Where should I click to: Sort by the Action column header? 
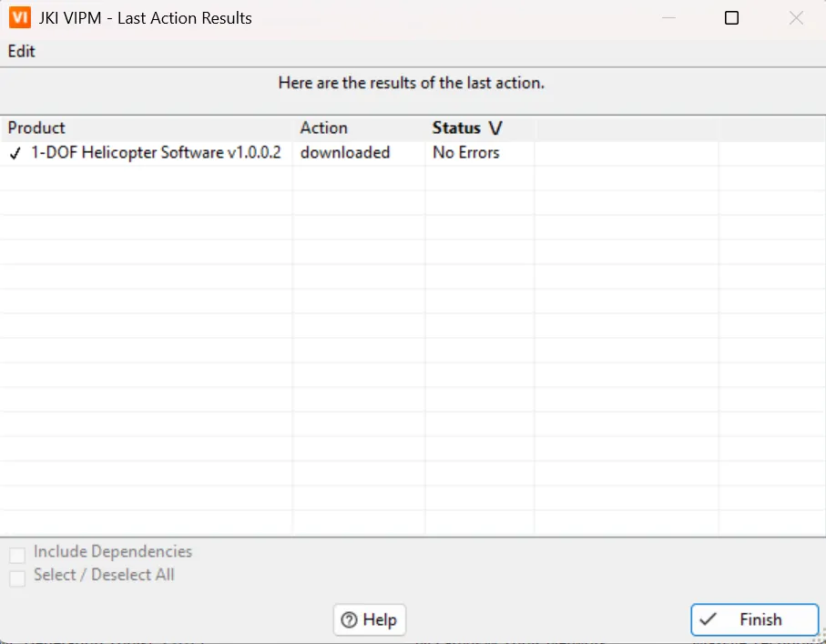tap(359, 128)
